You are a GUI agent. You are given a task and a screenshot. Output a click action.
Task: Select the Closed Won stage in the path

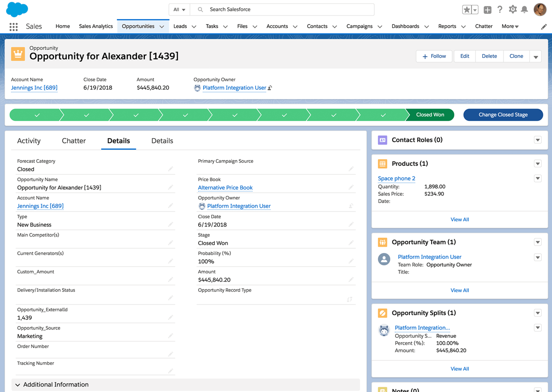coord(430,115)
